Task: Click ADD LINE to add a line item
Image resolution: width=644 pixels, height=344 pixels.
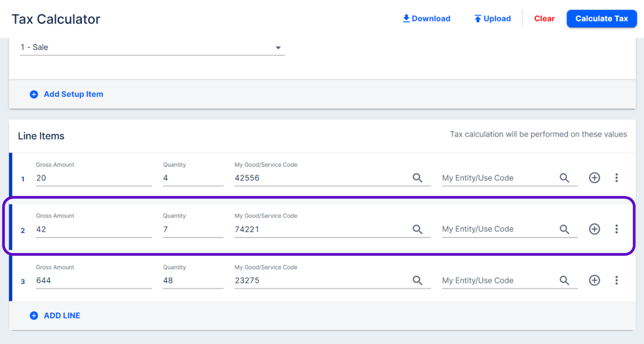Action: 55,316
